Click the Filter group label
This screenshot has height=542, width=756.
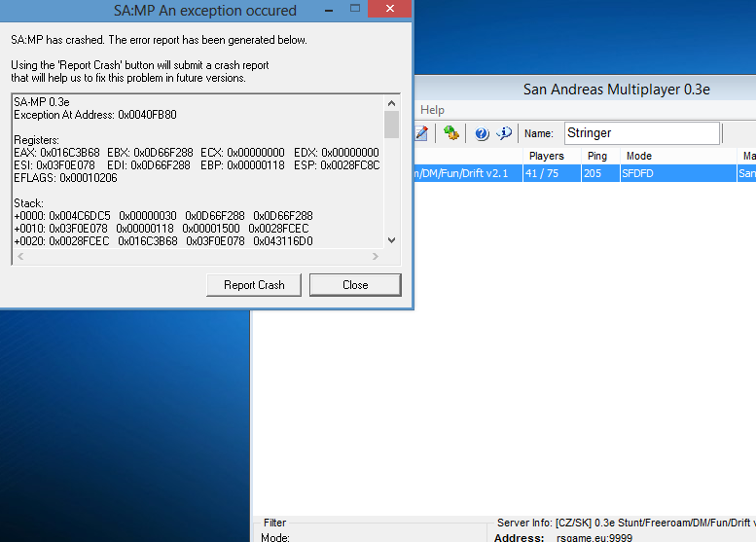(274, 523)
